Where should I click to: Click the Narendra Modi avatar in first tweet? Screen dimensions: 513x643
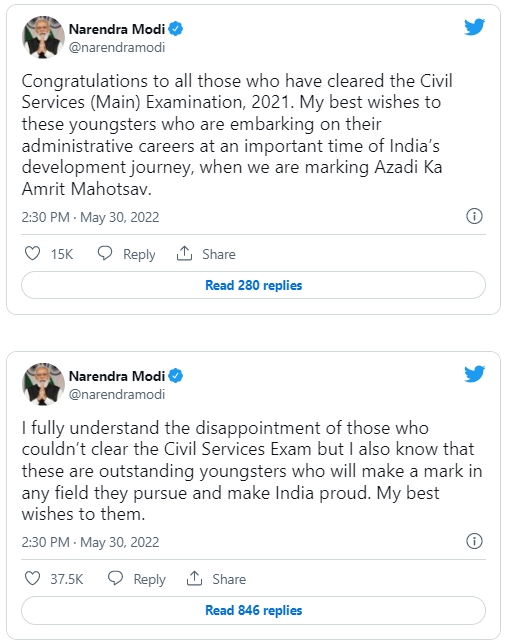coord(43,37)
